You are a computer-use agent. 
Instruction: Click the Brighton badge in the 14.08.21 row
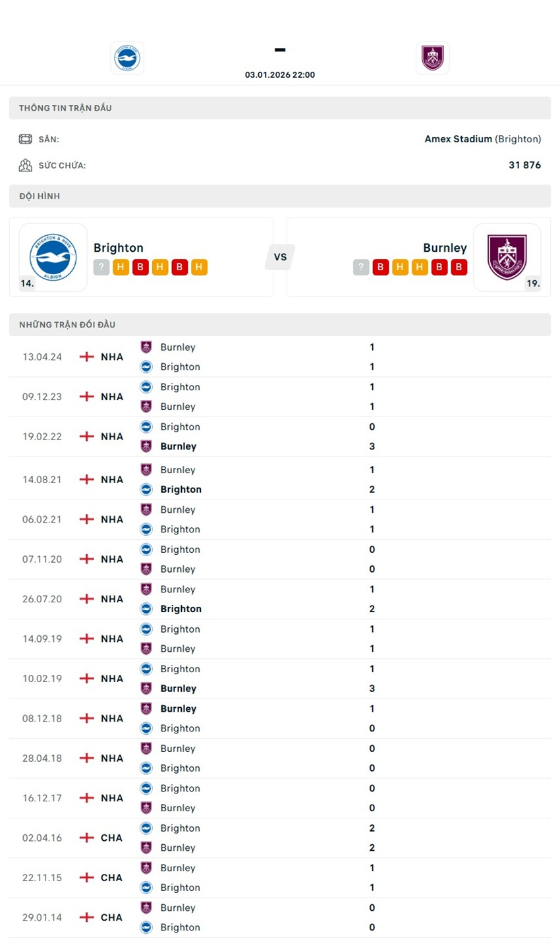click(147, 490)
